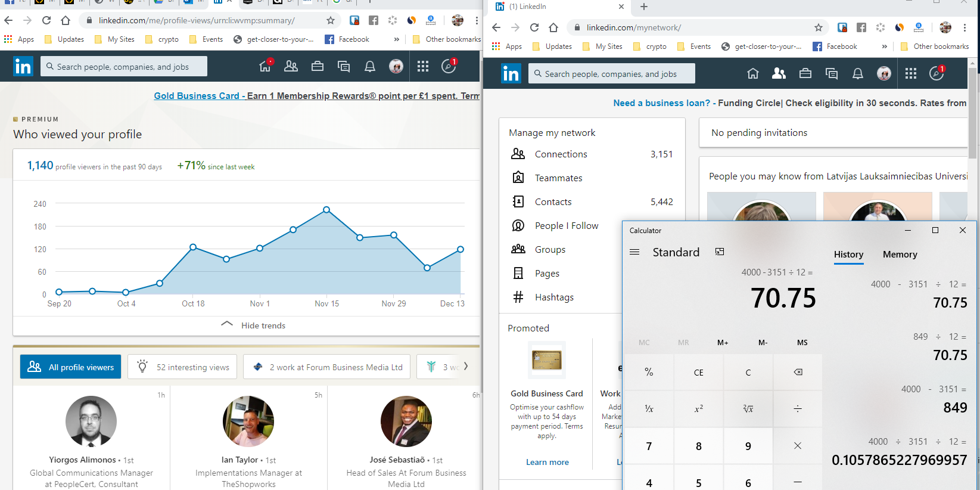Open Connections in Manage my network

[592, 154]
